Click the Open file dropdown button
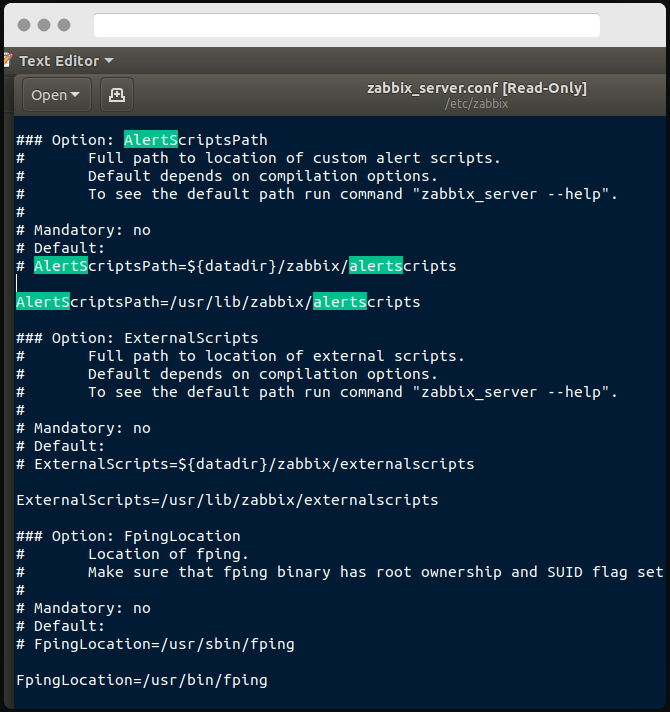Viewport: 670px width, 712px height. coord(57,94)
